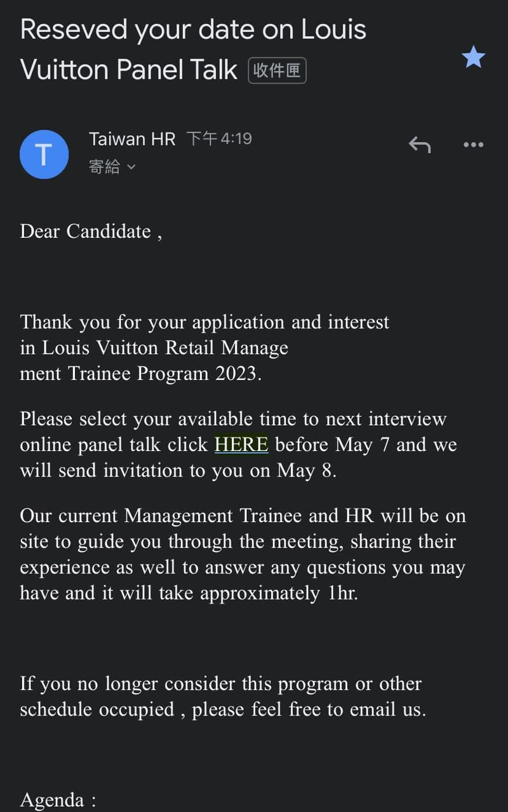Tap the email subject heading

193,49
